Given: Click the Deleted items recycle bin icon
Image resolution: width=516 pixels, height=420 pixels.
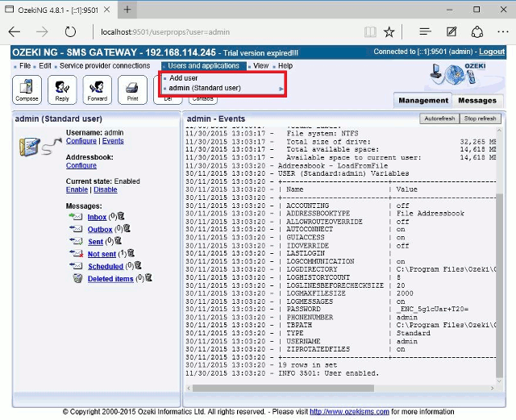Looking at the screenshot, I should (77, 278).
